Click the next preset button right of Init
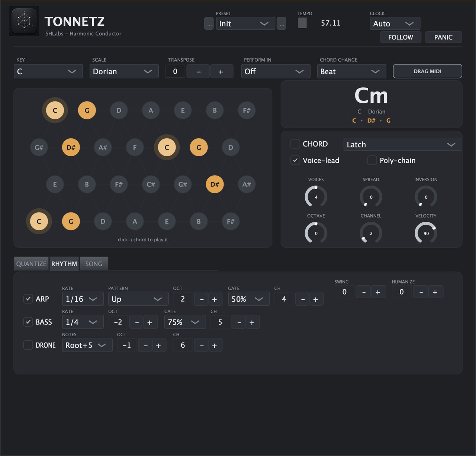The width and height of the screenshot is (476, 456). coord(282,23)
